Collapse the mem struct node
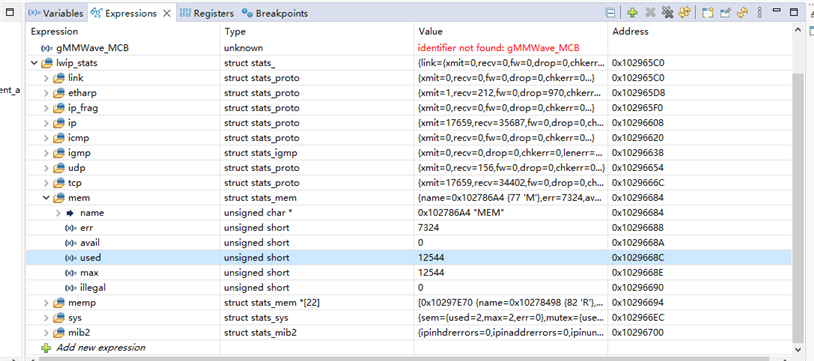Viewport: 814px width, 361px height. [46, 198]
